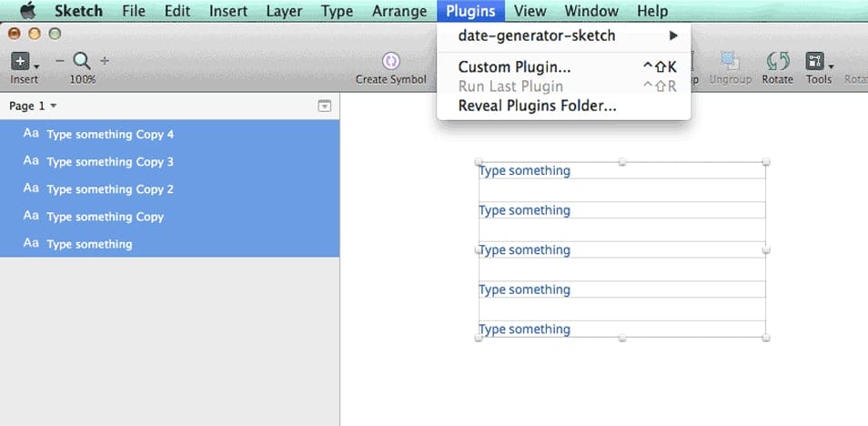Open the Arrange menu
The image size is (868, 426).
point(399,12)
